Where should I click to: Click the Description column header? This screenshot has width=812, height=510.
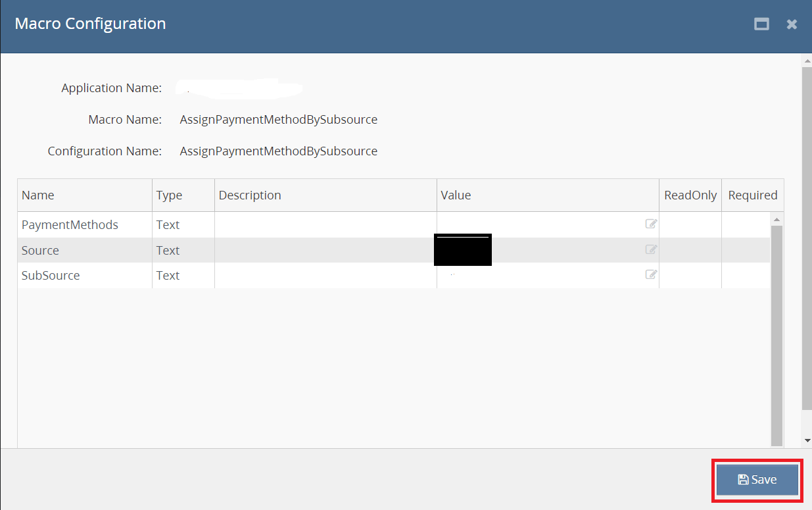pos(250,195)
